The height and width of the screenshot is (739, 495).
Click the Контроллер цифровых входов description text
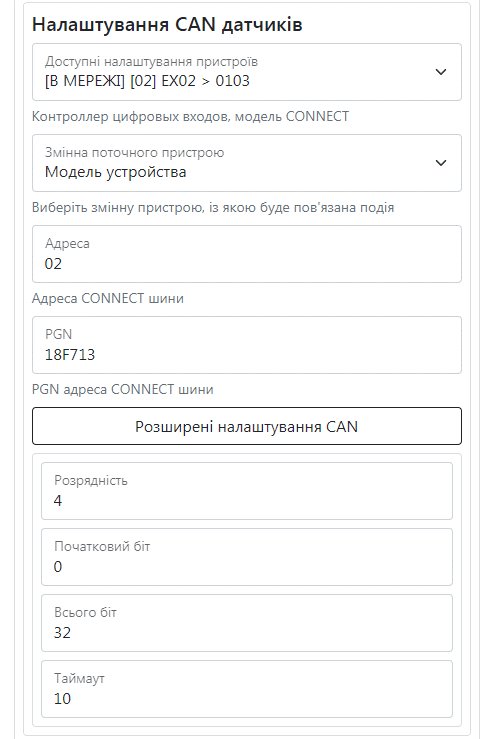[x=190, y=116]
